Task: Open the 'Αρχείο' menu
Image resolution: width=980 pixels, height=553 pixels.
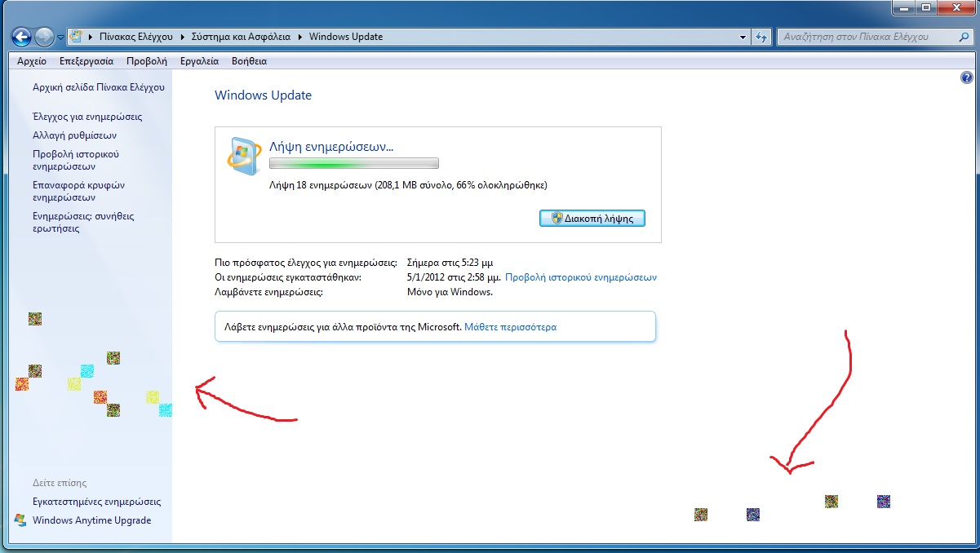Action: pos(32,61)
